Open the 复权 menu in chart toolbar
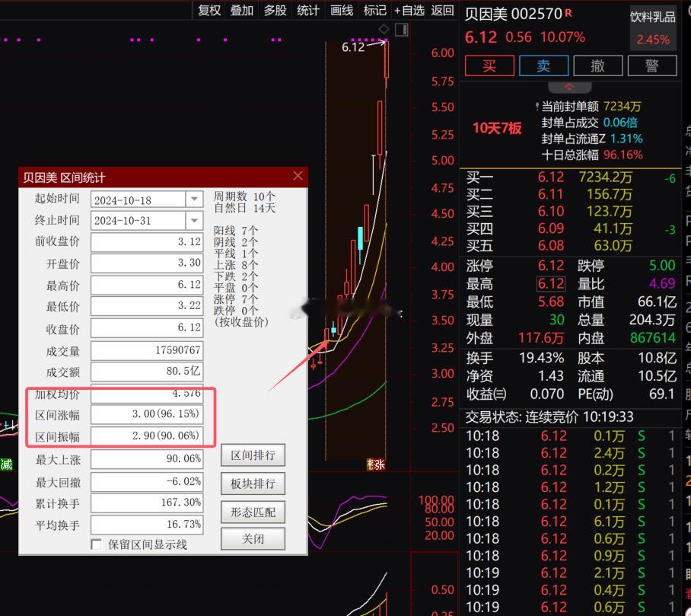This screenshot has height=616, width=691. (209, 10)
